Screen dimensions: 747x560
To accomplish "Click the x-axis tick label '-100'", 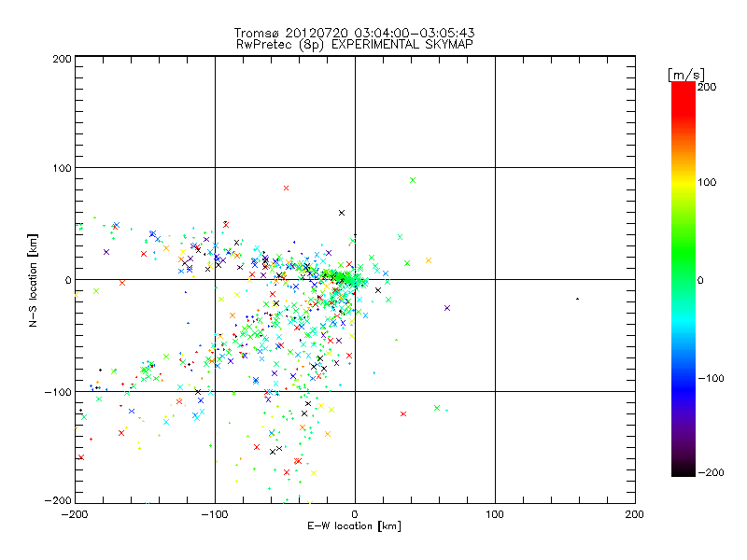I will 215,514.
